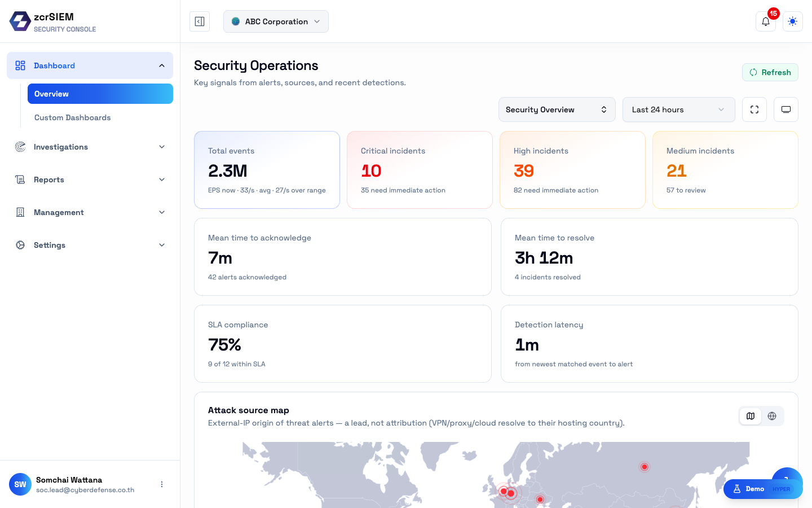
Task: Enter fullscreen using the expand icon
Action: [754, 110]
